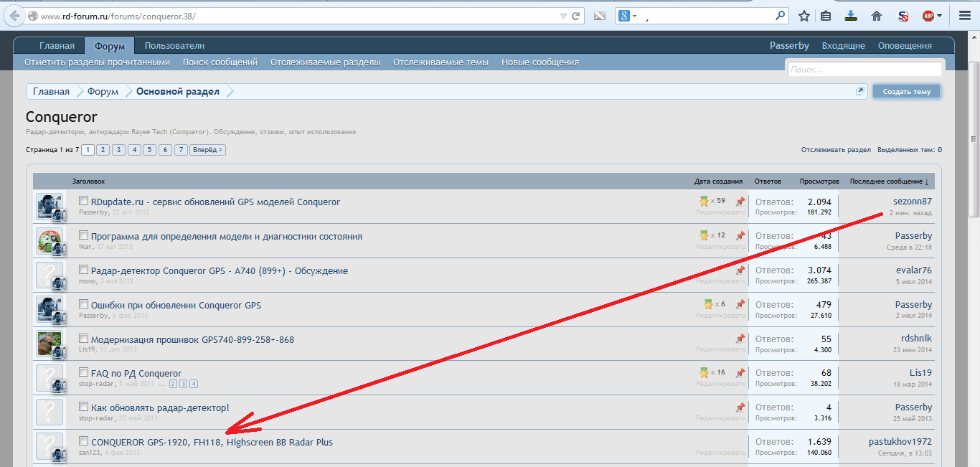Tick checkbox for CONQUEROR GPS-1920 thread
Viewport: 980px width, 467px height.
83,442
